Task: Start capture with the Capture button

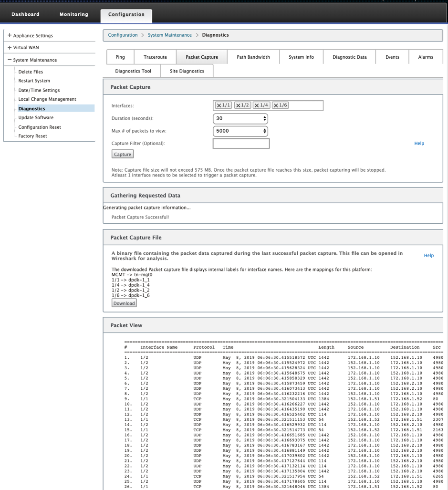Action: (x=123, y=155)
